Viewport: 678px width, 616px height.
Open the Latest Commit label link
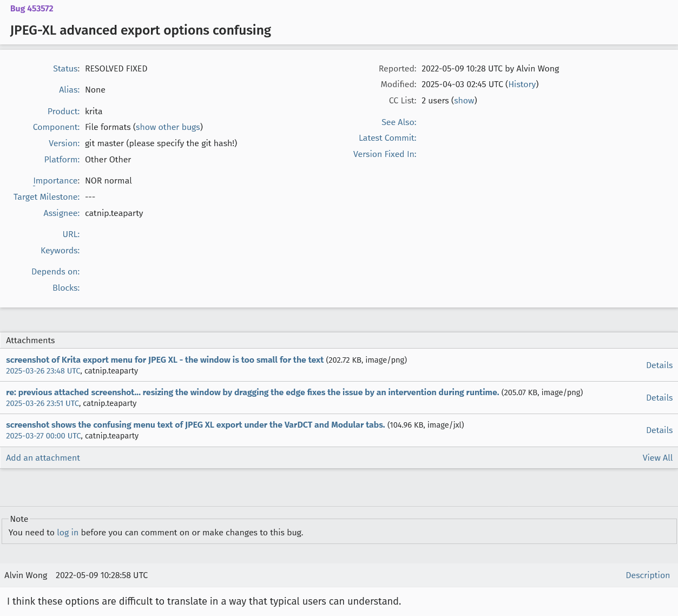[x=386, y=138]
